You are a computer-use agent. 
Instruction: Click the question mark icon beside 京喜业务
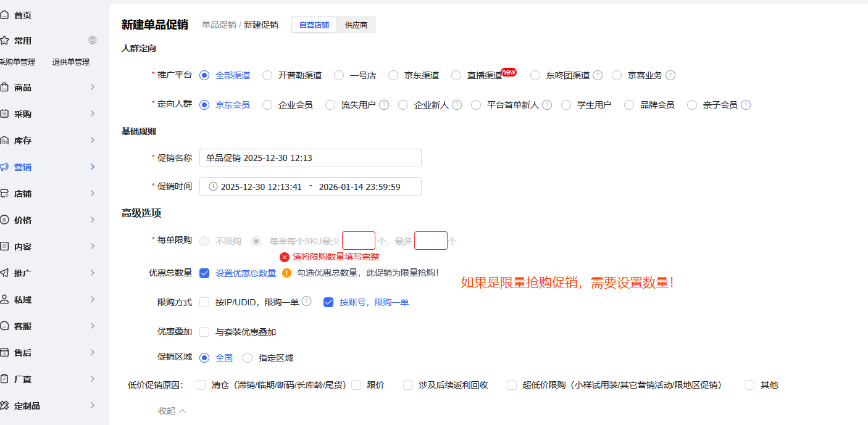tap(670, 75)
